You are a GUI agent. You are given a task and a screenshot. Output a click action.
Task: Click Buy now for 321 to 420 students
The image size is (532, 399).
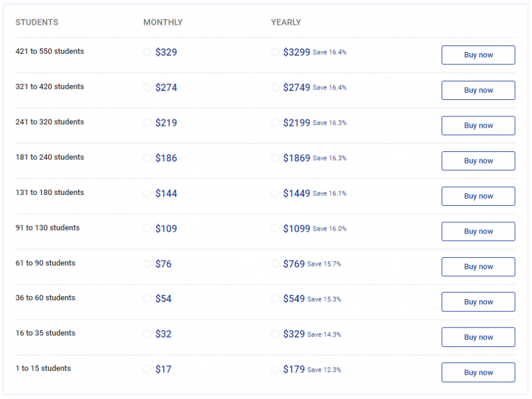(478, 90)
